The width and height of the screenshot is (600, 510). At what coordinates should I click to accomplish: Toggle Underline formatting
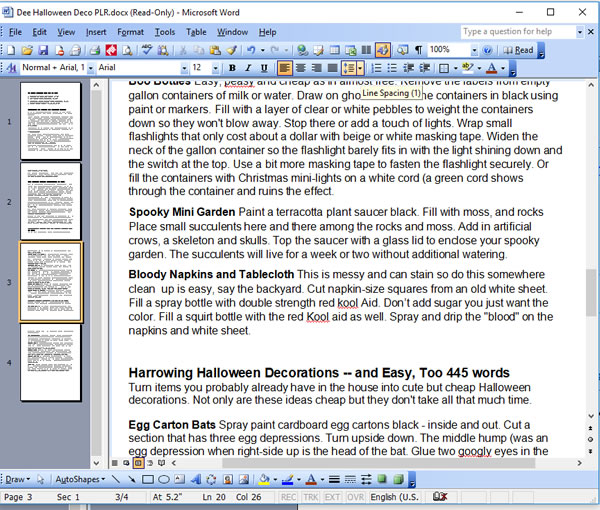click(264, 68)
